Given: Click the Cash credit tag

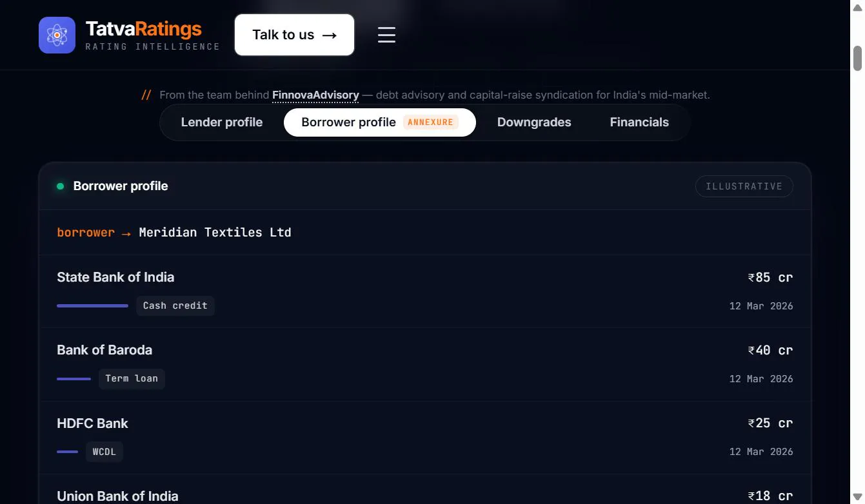Looking at the screenshot, I should (175, 305).
